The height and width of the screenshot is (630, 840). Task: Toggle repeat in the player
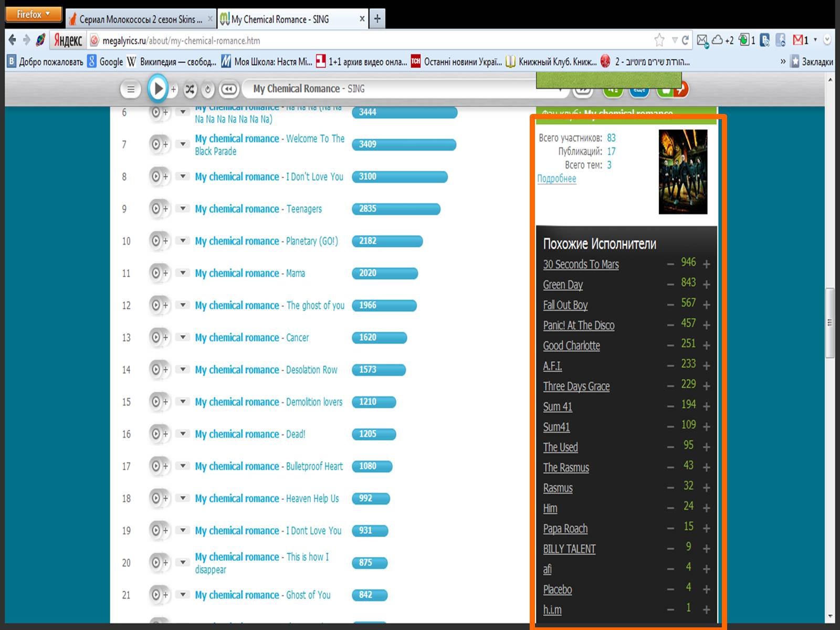pyautogui.click(x=208, y=90)
